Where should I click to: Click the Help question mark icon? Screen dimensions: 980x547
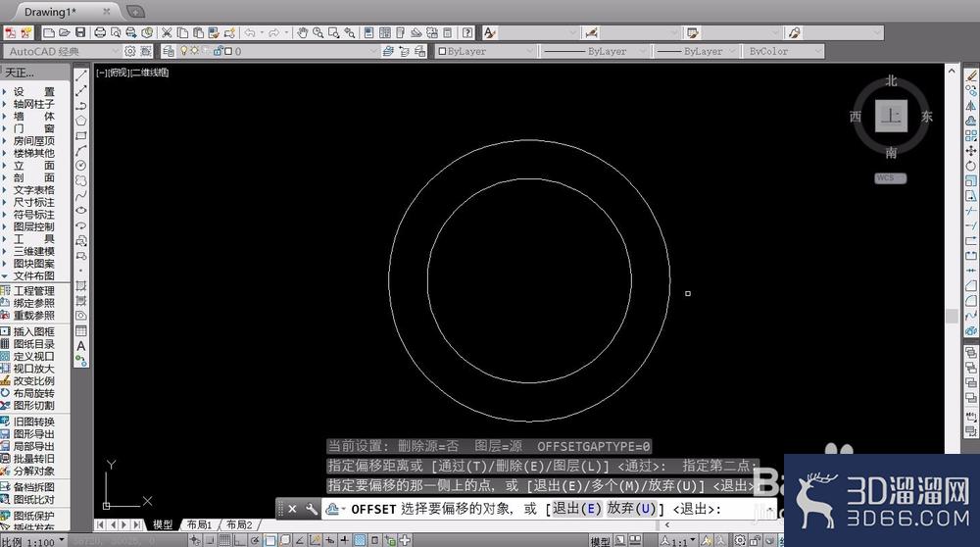tap(467, 32)
